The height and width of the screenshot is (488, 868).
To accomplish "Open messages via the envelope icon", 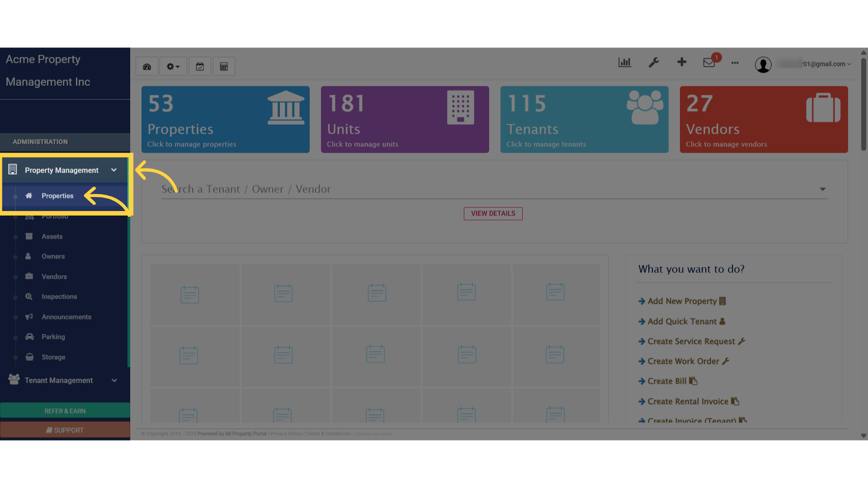I will [x=708, y=63].
